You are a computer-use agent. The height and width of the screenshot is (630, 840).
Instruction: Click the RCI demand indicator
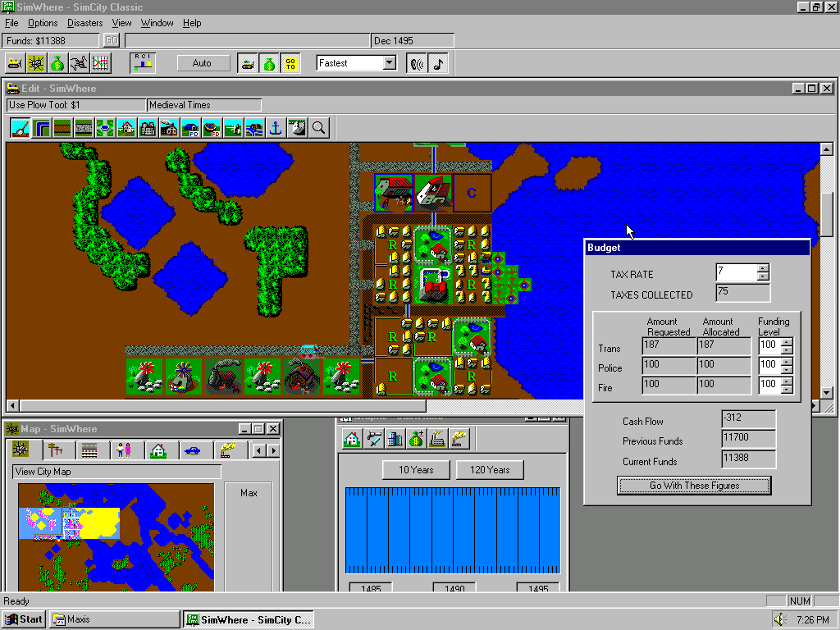(x=143, y=63)
